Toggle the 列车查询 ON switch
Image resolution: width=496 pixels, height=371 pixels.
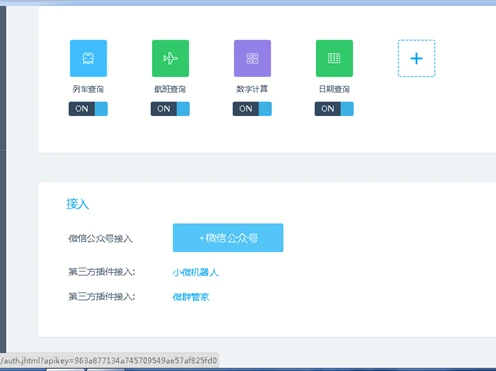88,109
